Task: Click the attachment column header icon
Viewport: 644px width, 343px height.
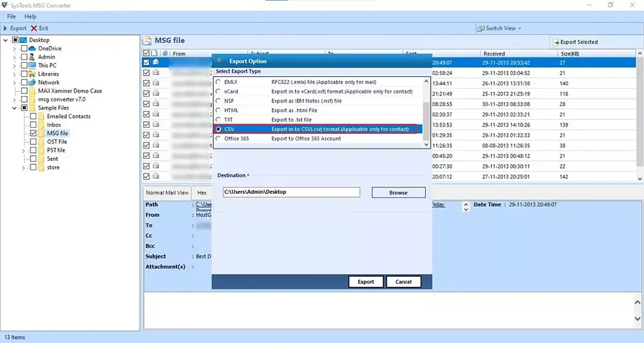Action: pyautogui.click(x=165, y=54)
